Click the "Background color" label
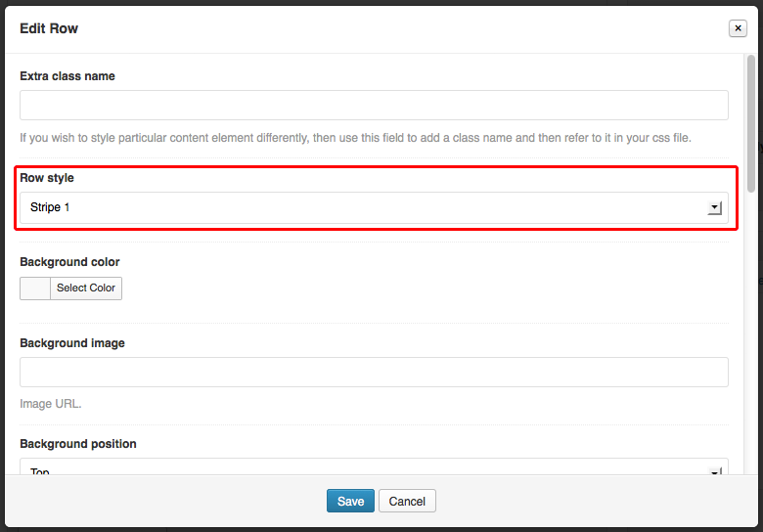Screen dimensions: 763x532 69,262
